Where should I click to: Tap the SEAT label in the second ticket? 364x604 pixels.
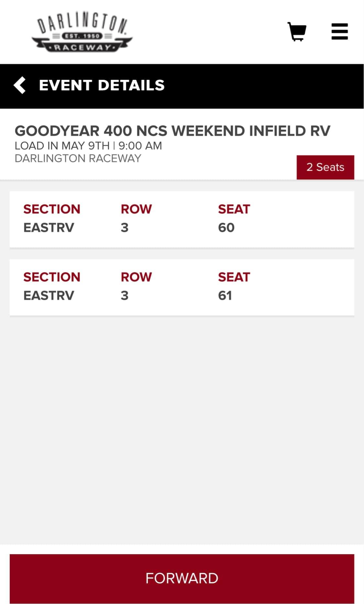click(234, 277)
